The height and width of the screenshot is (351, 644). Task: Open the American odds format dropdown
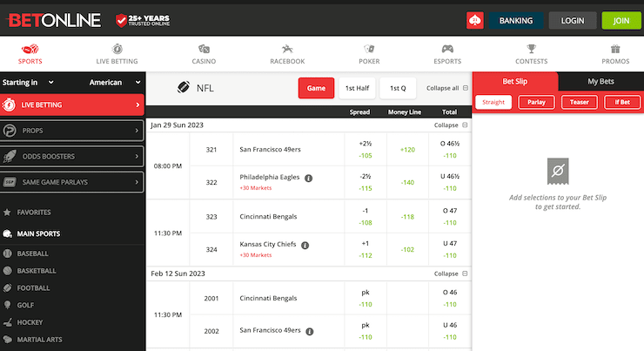(x=115, y=82)
